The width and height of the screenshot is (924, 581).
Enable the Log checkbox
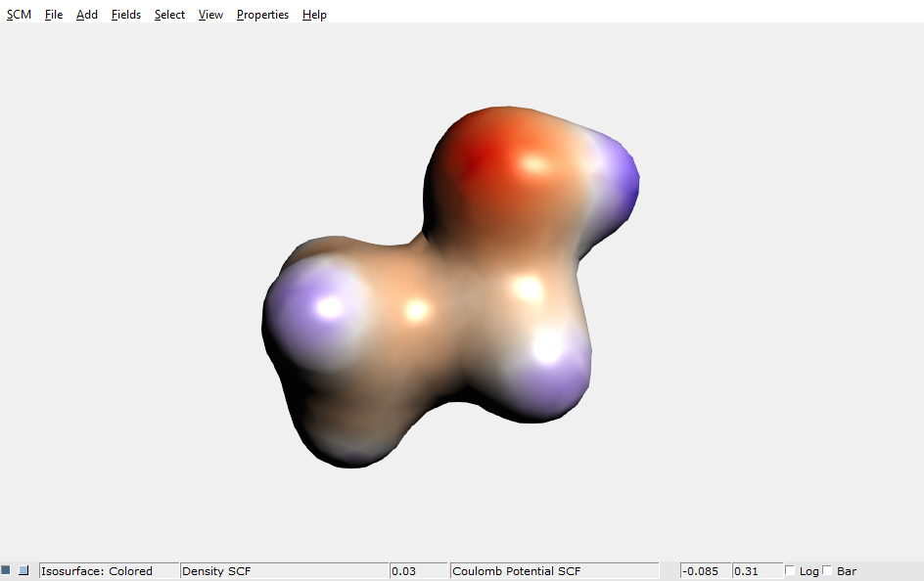click(x=789, y=570)
